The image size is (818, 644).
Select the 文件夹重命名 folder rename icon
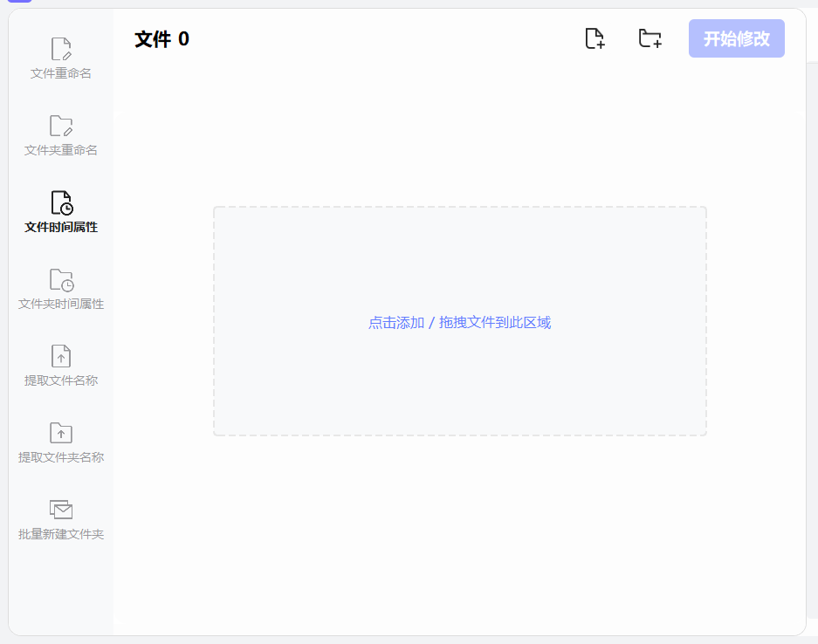pyautogui.click(x=61, y=126)
